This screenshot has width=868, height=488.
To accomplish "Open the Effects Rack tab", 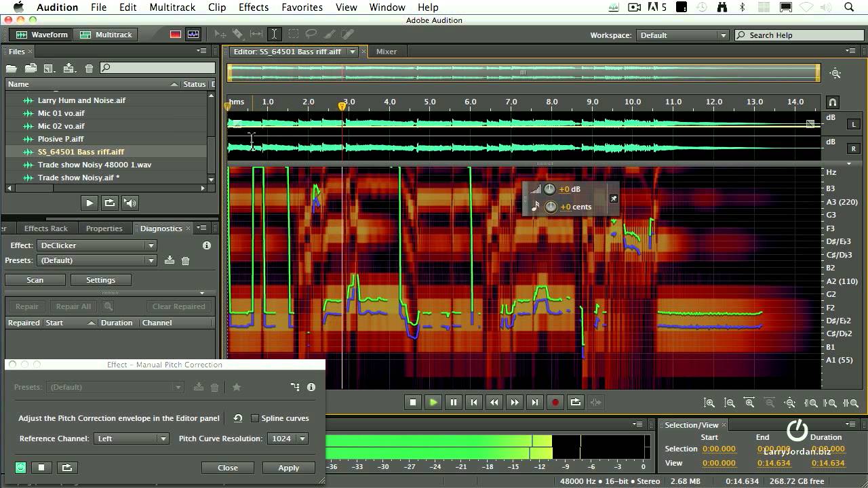I will pyautogui.click(x=46, y=228).
